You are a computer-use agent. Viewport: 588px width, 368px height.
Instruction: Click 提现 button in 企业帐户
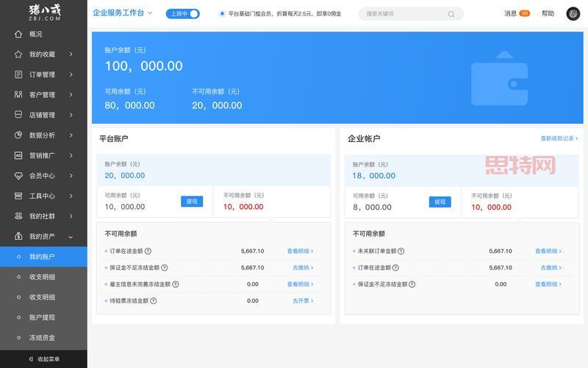pos(440,202)
